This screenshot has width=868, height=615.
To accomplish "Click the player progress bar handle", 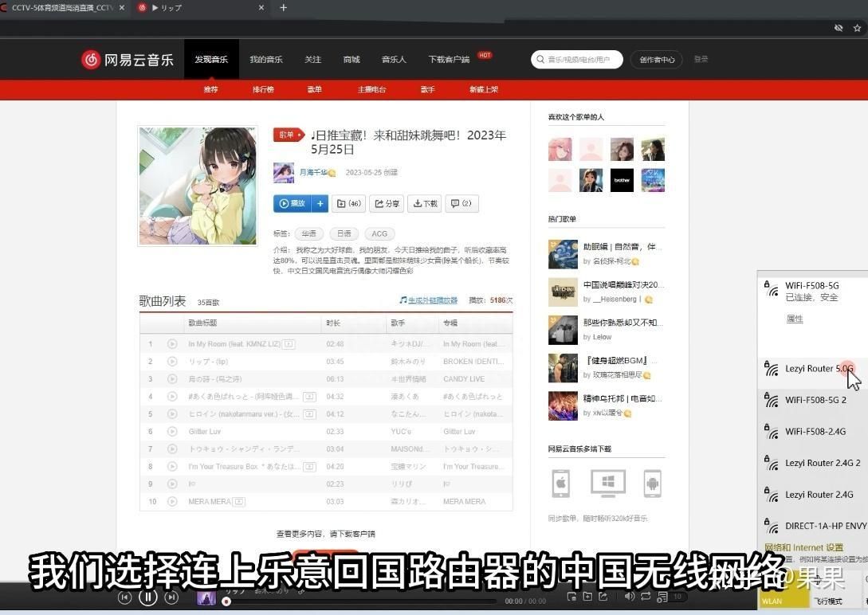I will click(226, 601).
